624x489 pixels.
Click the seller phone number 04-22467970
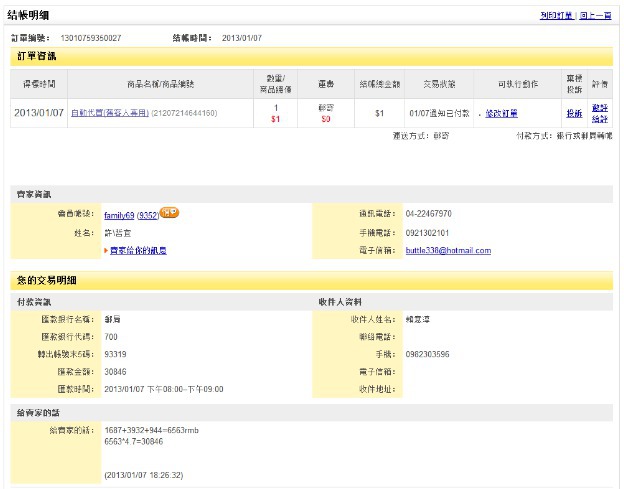pos(430,214)
